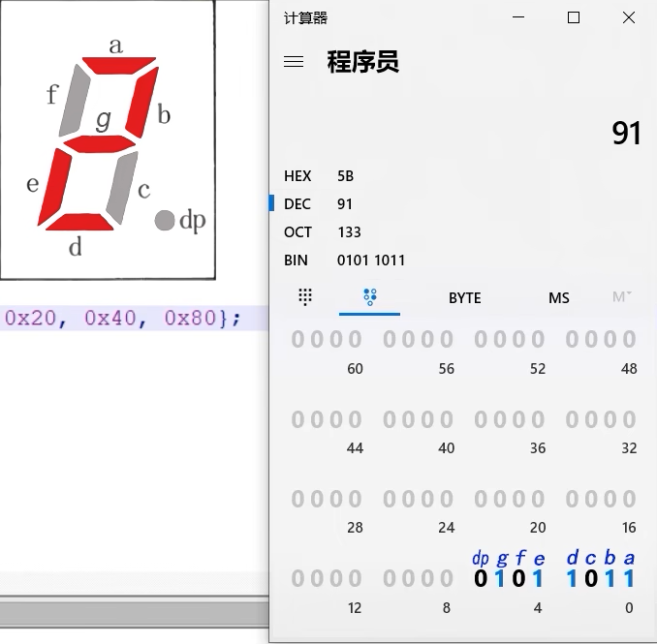Expand the M memory dropdown
The height and width of the screenshot is (644, 657).
click(x=622, y=297)
